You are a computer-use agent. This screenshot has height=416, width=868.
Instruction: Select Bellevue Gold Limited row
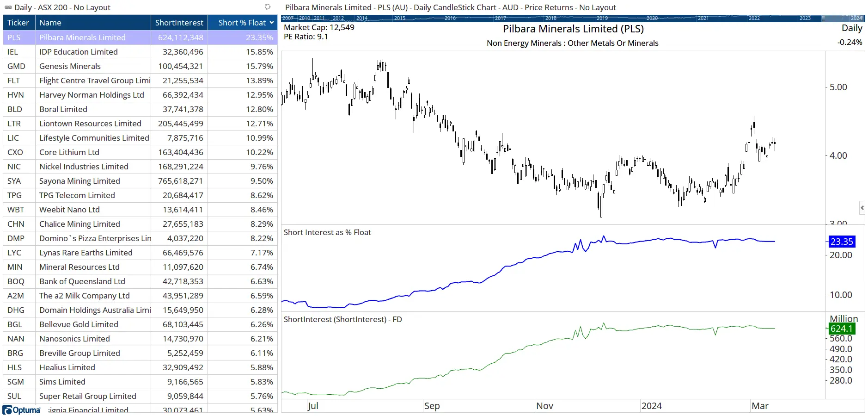[140, 324]
